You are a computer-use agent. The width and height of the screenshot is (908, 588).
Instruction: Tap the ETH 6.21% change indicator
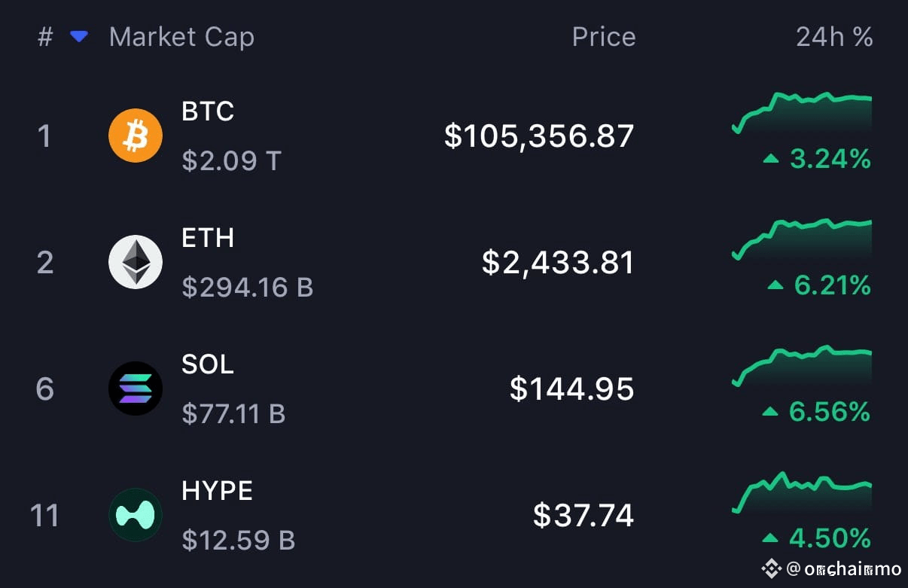[819, 285]
